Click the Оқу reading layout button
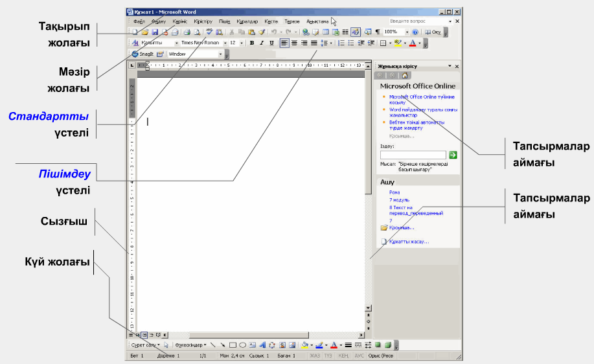The image size is (594, 364). point(433,32)
